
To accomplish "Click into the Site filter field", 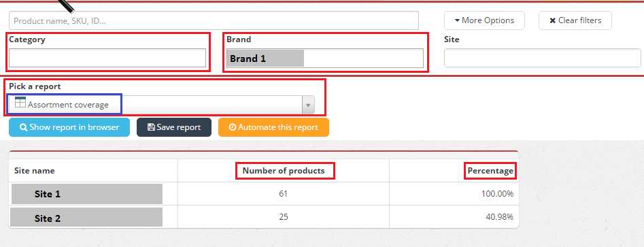I will tap(542, 58).
